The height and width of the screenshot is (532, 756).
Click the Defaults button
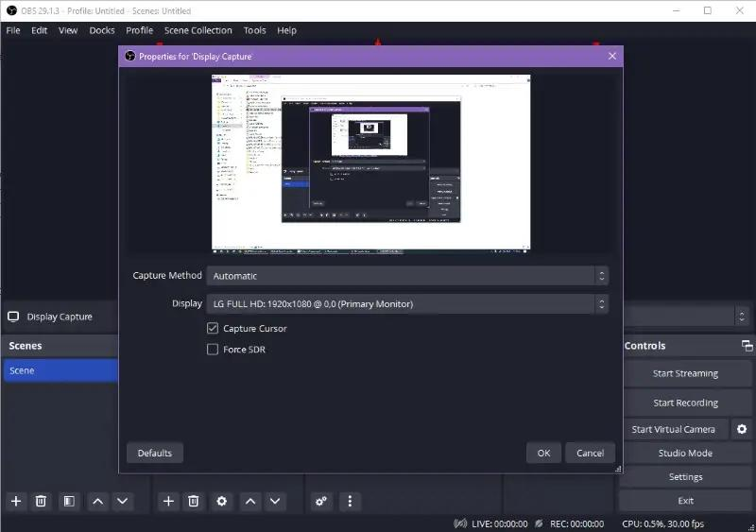point(155,453)
